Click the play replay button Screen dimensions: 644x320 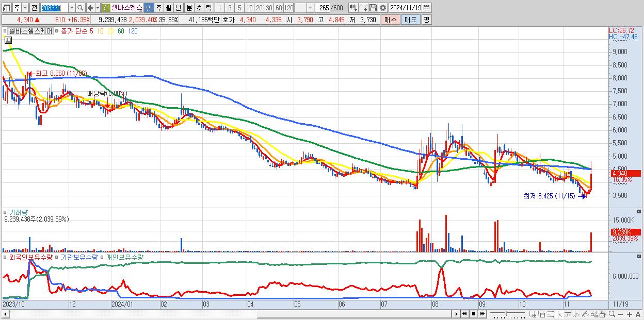tap(456, 314)
